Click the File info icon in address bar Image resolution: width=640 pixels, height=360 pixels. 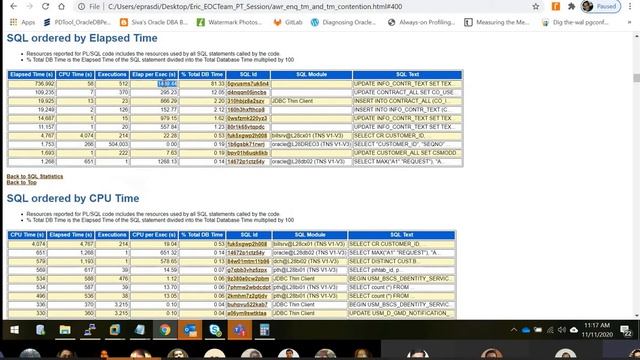tap(82, 7)
